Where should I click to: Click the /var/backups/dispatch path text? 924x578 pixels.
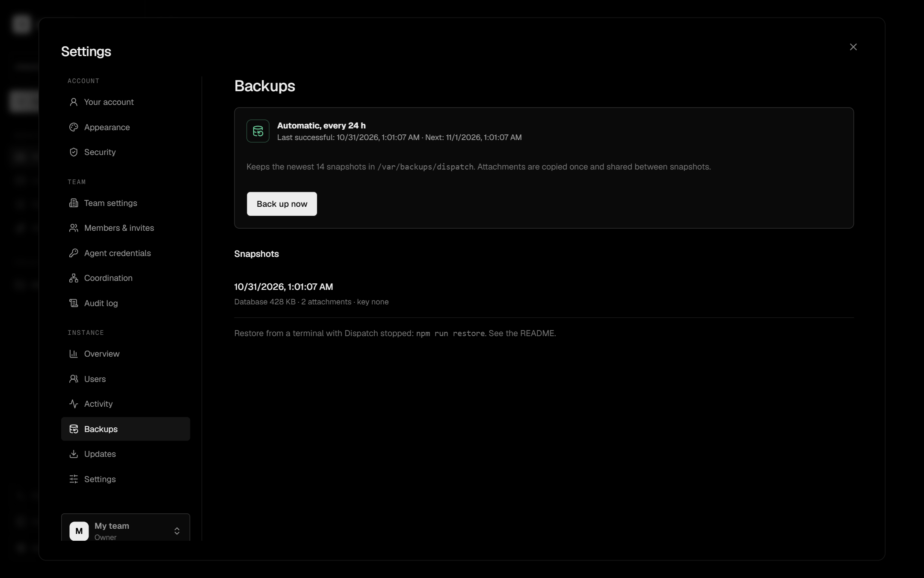(425, 167)
